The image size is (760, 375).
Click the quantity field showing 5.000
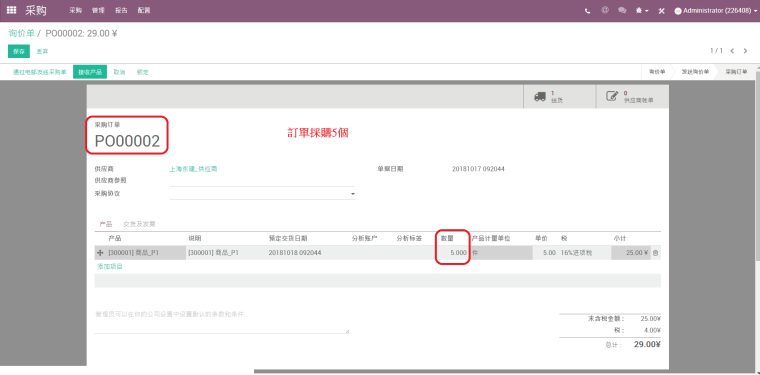pos(452,253)
